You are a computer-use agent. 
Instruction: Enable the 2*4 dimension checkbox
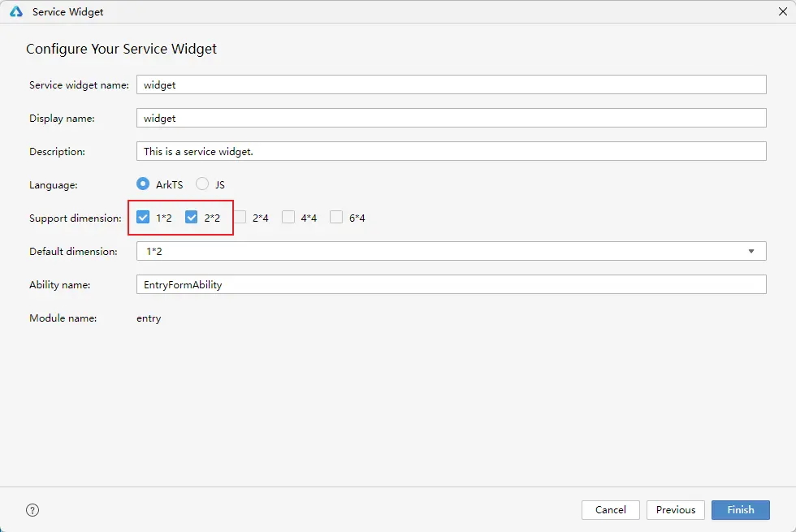tap(240, 218)
